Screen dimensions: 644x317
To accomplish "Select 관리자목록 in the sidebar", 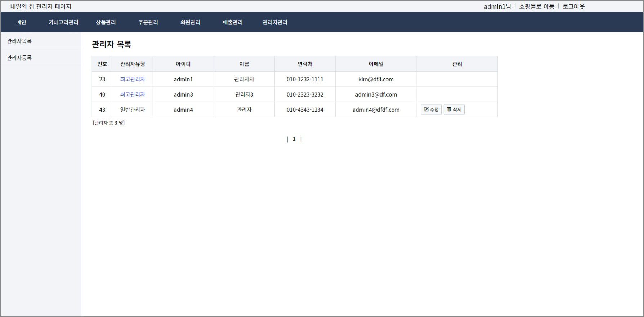I will pyautogui.click(x=41, y=41).
